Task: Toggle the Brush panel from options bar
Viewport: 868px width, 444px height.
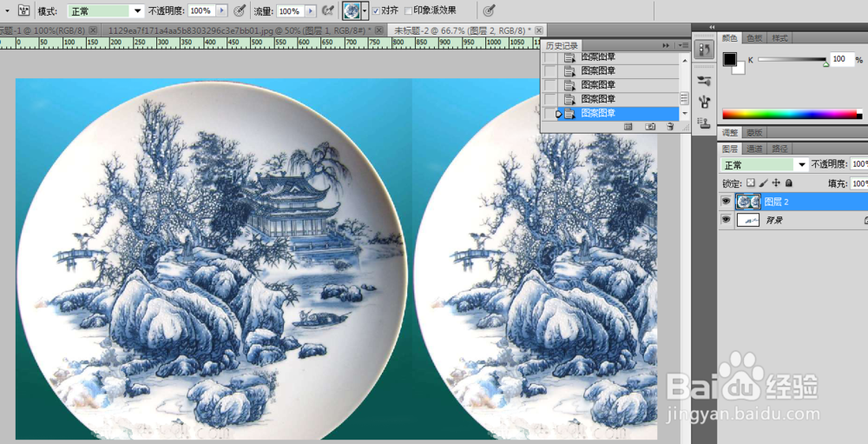Action: click(23, 10)
